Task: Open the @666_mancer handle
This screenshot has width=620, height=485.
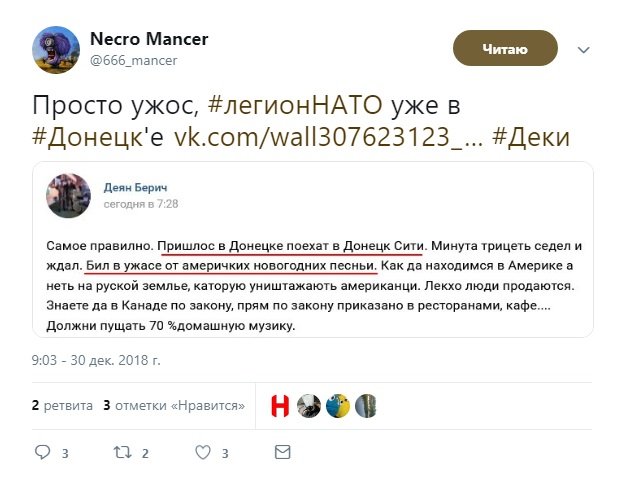Action: pyautogui.click(x=134, y=60)
